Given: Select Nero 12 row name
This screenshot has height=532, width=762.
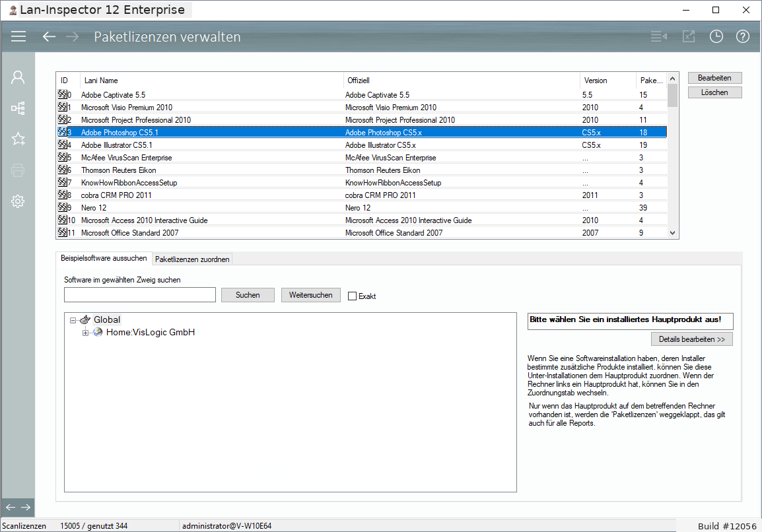Looking at the screenshot, I should point(93,207).
